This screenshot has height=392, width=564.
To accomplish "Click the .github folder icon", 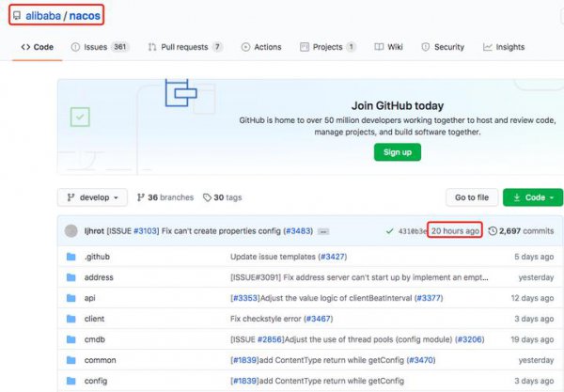I will (71, 257).
